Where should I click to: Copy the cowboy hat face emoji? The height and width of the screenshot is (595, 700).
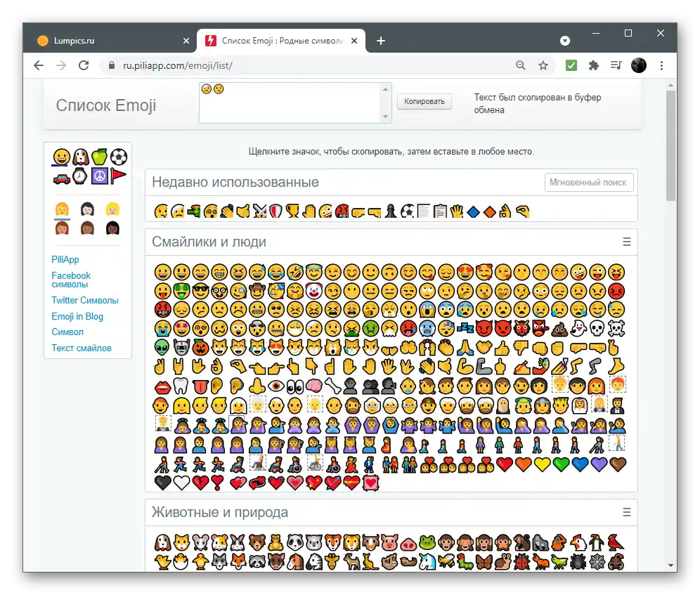coord(257,291)
